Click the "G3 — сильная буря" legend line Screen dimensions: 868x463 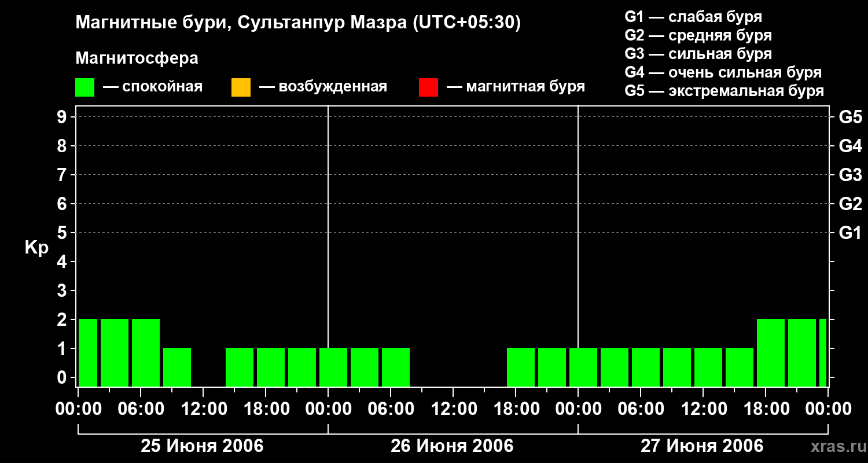pos(698,54)
